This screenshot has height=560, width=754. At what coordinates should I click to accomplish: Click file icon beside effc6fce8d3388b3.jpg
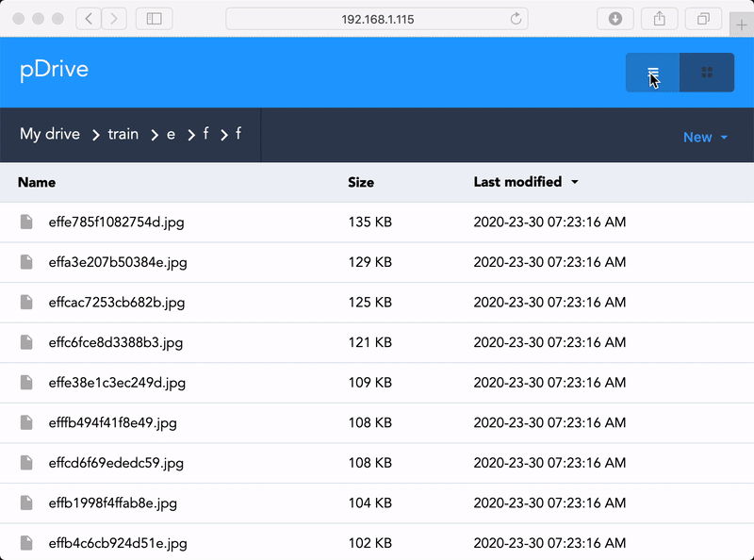click(27, 342)
